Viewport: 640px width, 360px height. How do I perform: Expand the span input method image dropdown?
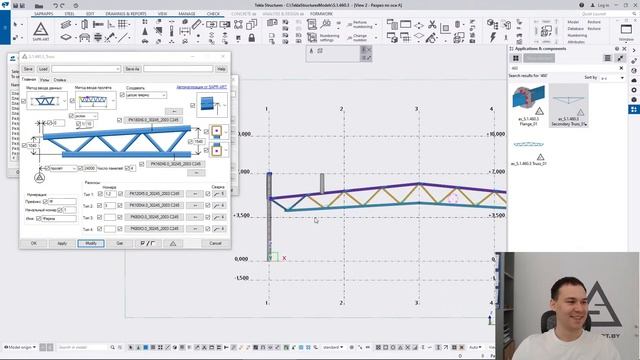click(x=113, y=101)
